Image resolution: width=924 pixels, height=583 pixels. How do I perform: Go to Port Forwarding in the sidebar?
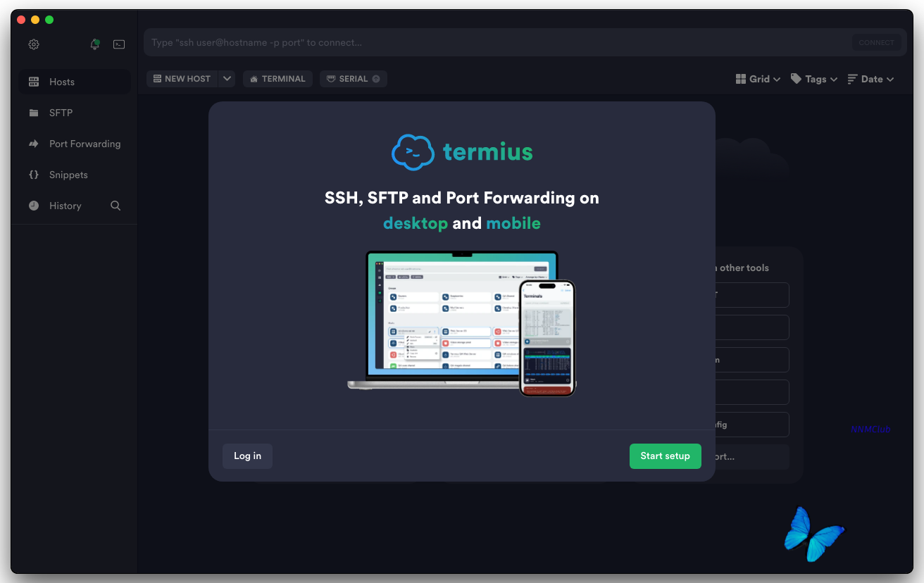tap(75, 144)
